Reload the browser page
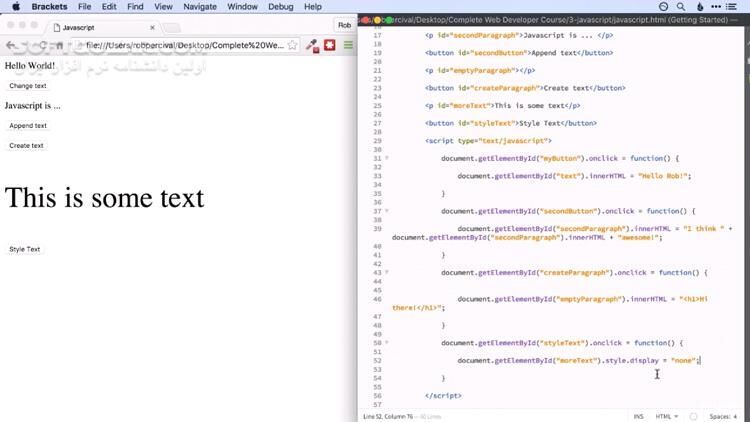The width and height of the screenshot is (750, 422). click(43, 45)
